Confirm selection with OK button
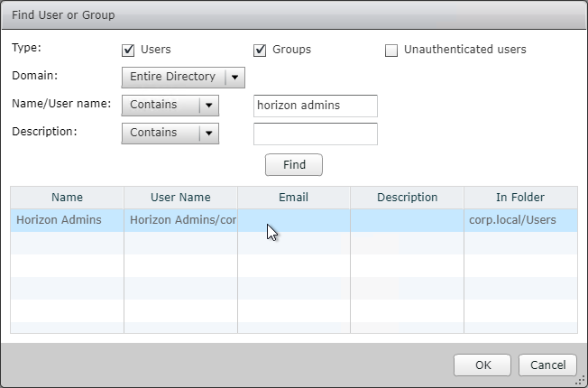588x388 pixels. [482, 365]
